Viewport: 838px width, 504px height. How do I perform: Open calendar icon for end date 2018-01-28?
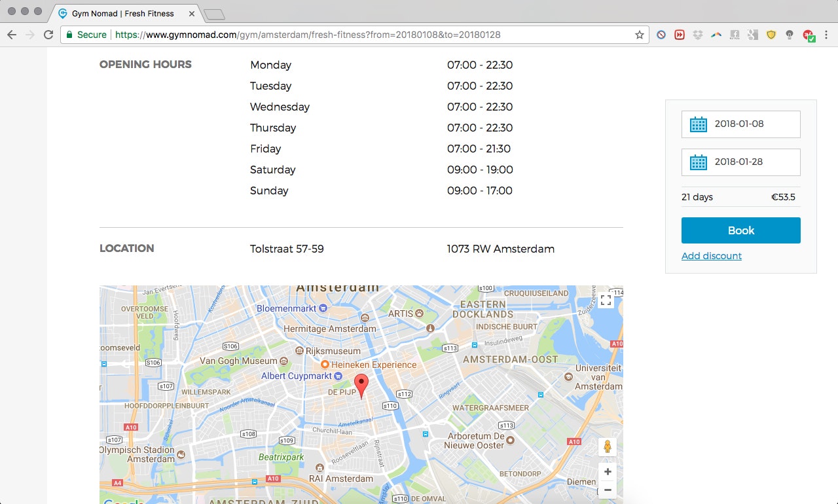pyautogui.click(x=699, y=162)
